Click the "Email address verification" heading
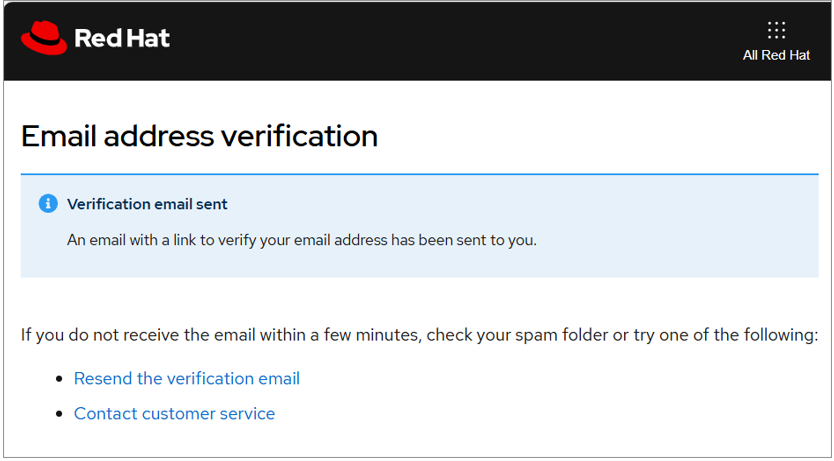Viewport: 834px width, 461px height. click(199, 135)
